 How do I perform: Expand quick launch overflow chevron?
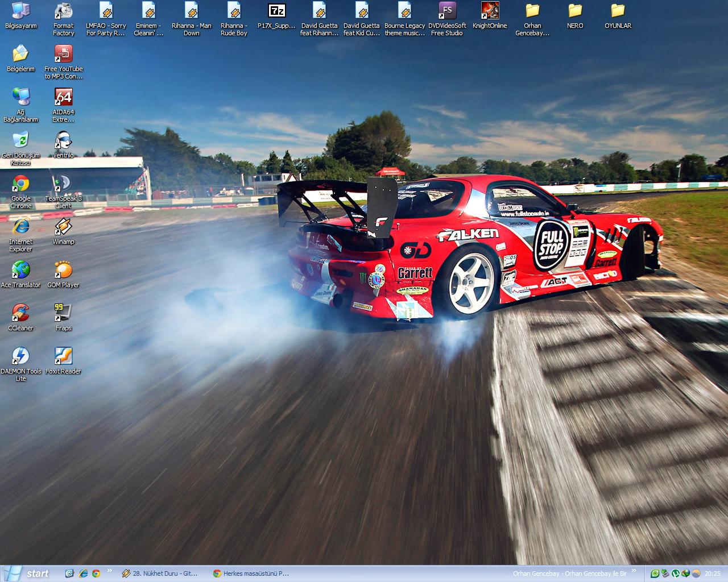pyautogui.click(x=109, y=571)
